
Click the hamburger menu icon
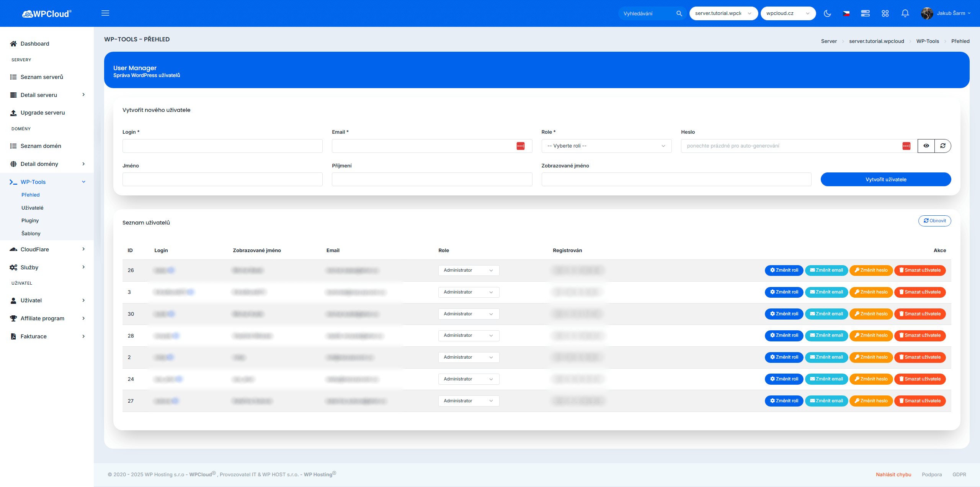(105, 13)
